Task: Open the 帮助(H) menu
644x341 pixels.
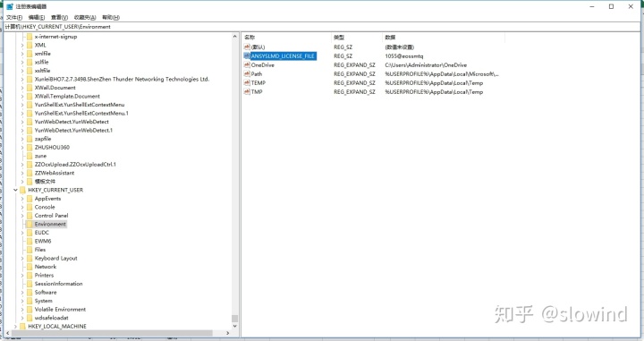Action: tap(111, 17)
